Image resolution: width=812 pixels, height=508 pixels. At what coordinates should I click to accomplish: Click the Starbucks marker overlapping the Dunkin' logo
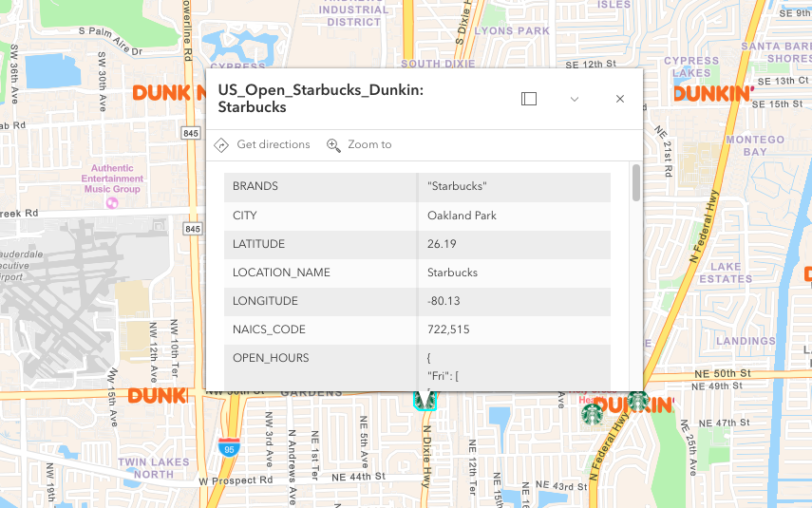[x=637, y=401]
